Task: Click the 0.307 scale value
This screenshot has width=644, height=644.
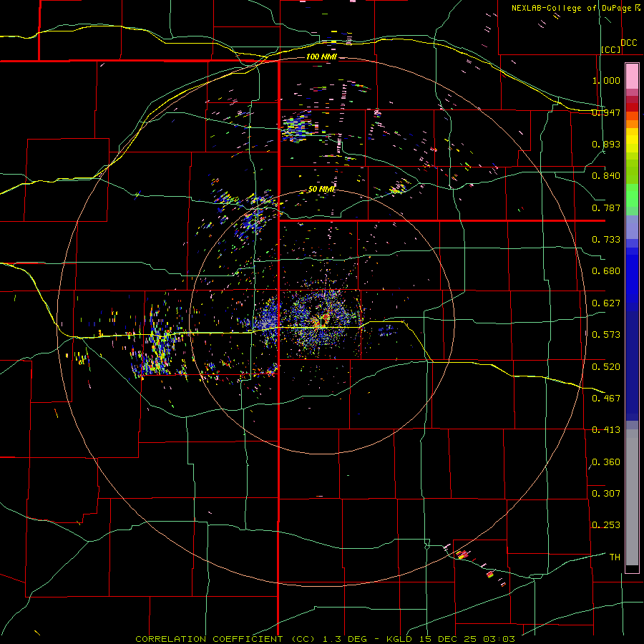Action: click(606, 494)
